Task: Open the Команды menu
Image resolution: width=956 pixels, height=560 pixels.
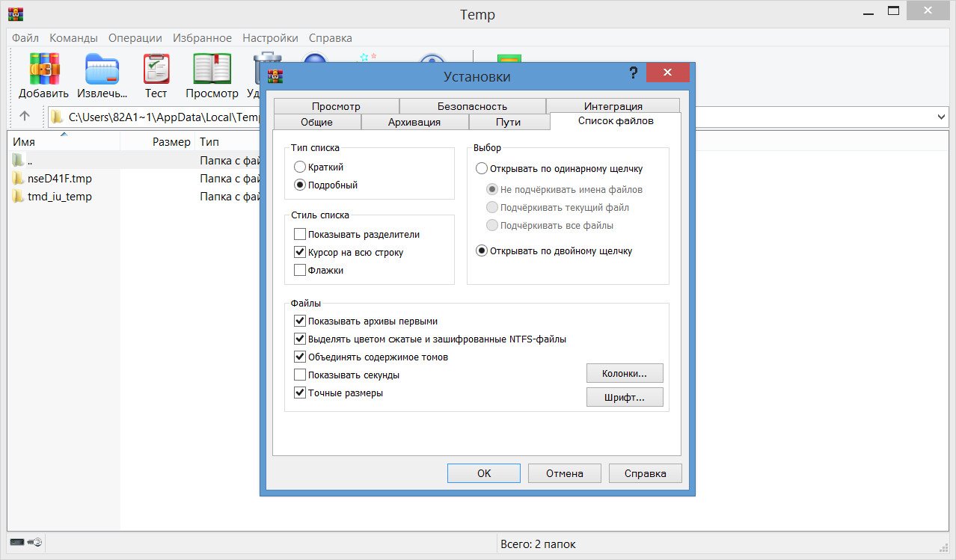Action: tap(73, 38)
